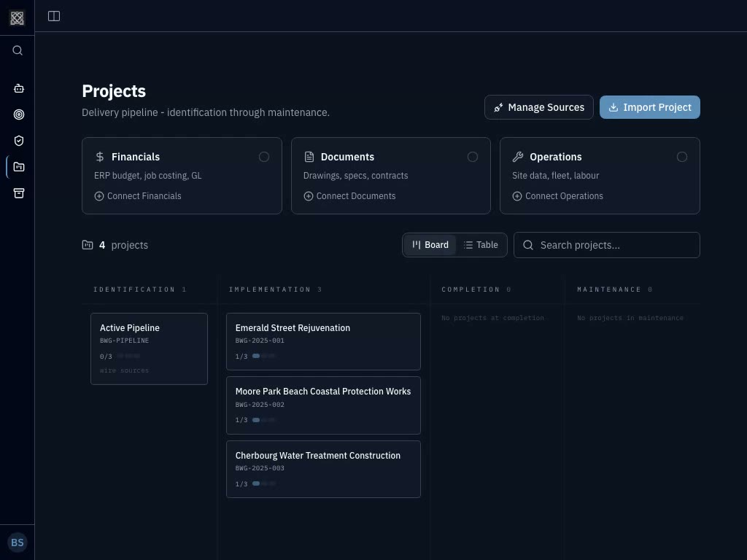The height and width of the screenshot is (560, 747).
Task: Click the Identification column header
Action: [x=139, y=289]
